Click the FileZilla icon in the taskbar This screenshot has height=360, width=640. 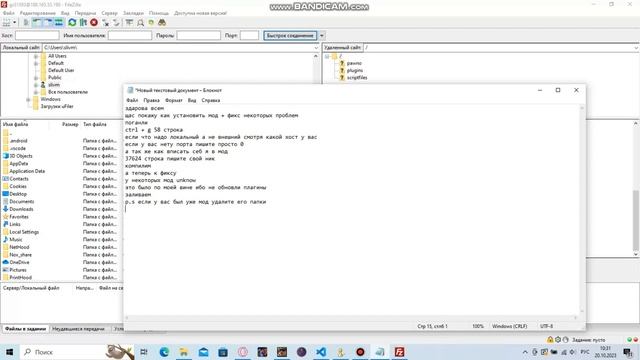point(399,352)
